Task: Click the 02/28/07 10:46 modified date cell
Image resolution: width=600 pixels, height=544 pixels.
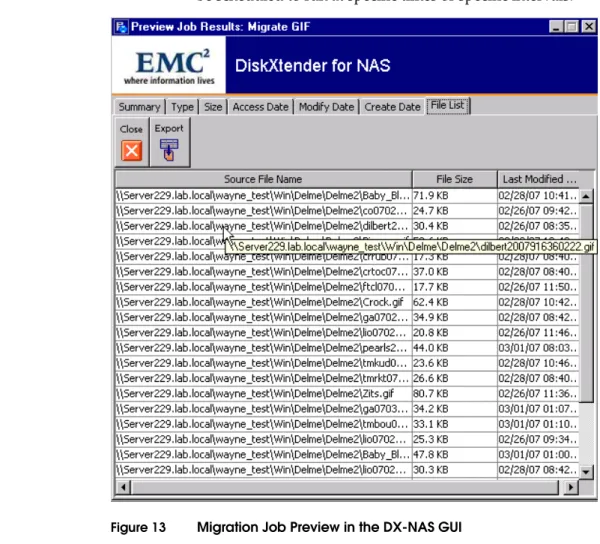Action: click(x=538, y=363)
